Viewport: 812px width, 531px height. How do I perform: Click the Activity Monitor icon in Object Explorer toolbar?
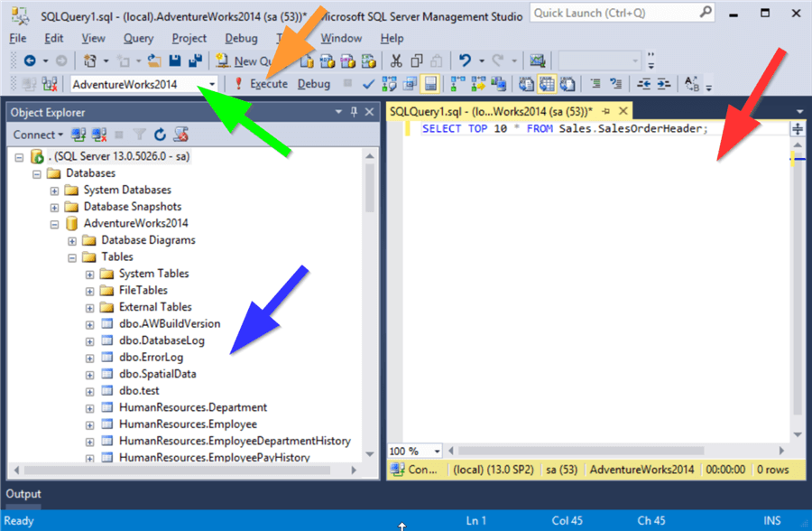(180, 135)
